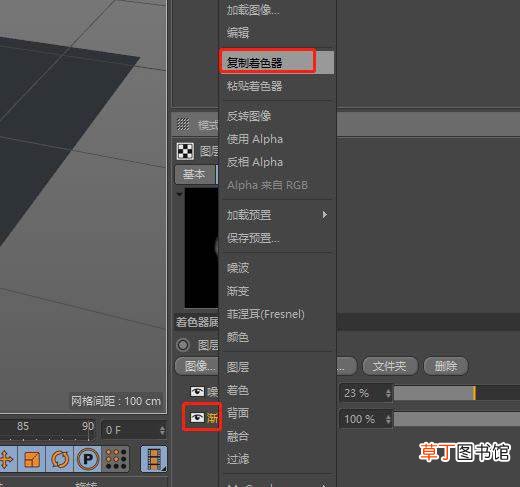Click the 100 % value stepper arrows
Image resolution: width=520 pixels, height=487 pixels.
click(x=388, y=419)
